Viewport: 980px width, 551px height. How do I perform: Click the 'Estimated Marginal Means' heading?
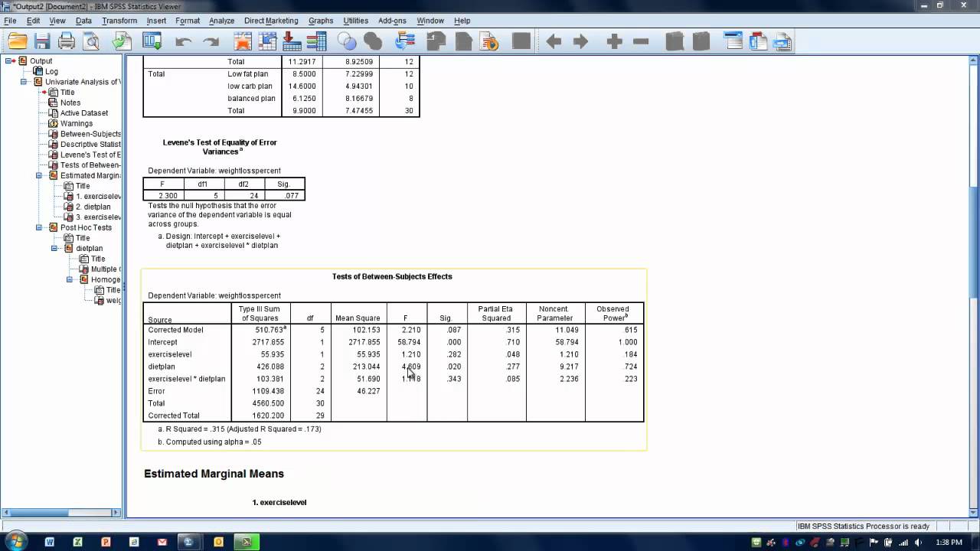(214, 474)
